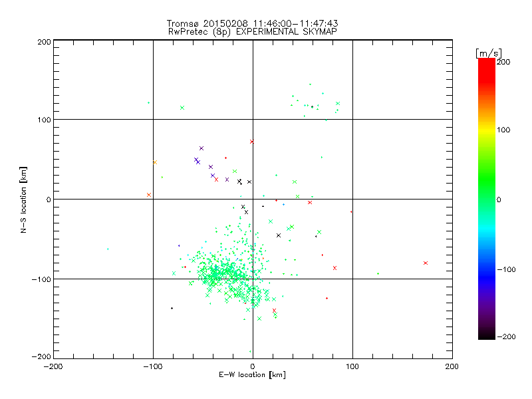Click the colorbar label '-200' at the bottom
Screen dimensions: 532x399
click(506, 336)
